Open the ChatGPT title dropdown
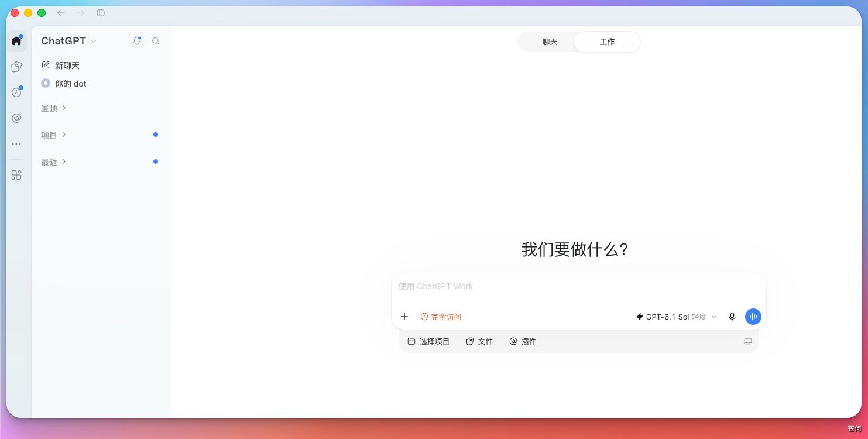The height and width of the screenshot is (439, 868). point(68,41)
